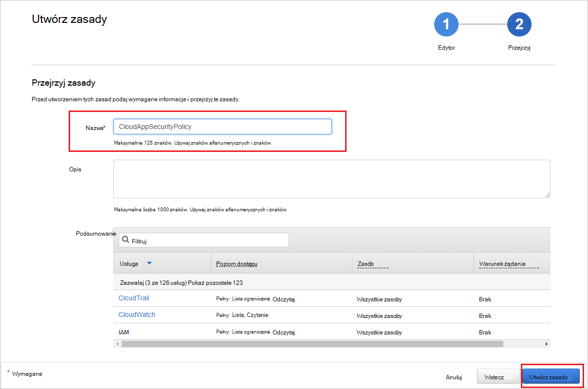Click the Nazwa policy name field
Screen dimensions: 588x389
point(222,127)
